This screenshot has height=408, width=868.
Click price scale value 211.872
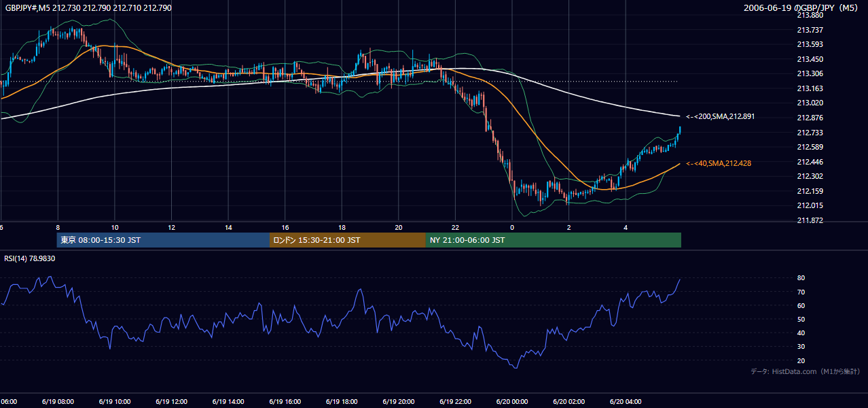pyautogui.click(x=809, y=220)
